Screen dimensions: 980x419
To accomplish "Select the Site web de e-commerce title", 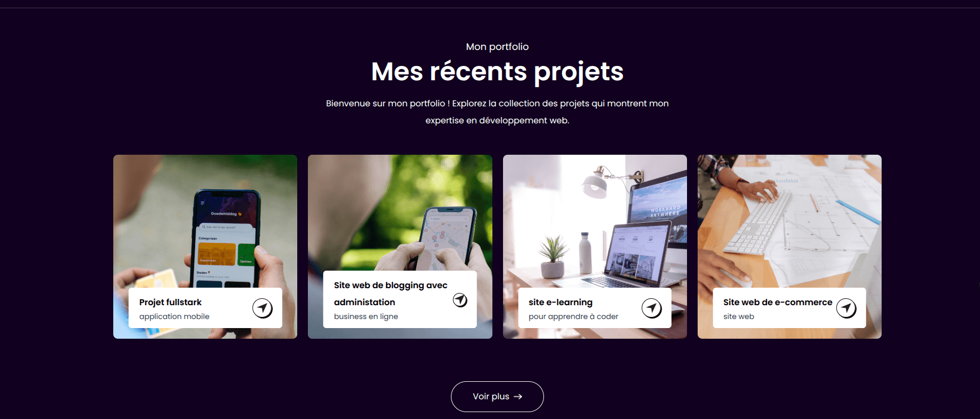I will (777, 302).
